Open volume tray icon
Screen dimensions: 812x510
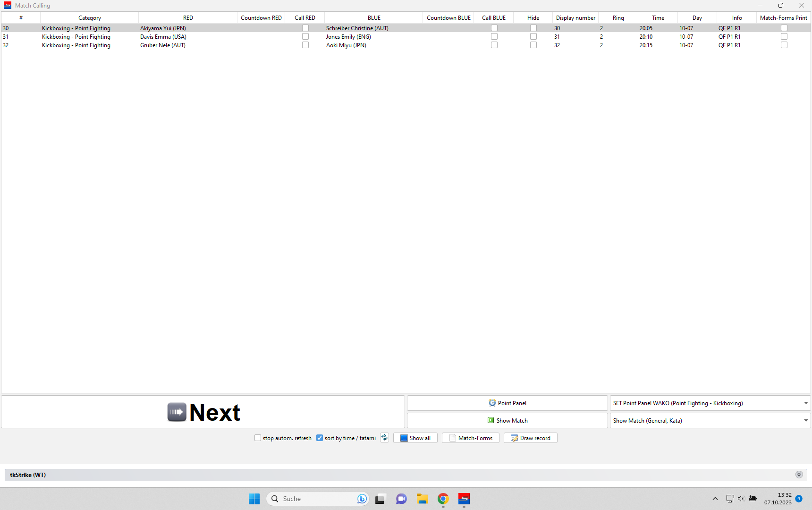coord(741,499)
